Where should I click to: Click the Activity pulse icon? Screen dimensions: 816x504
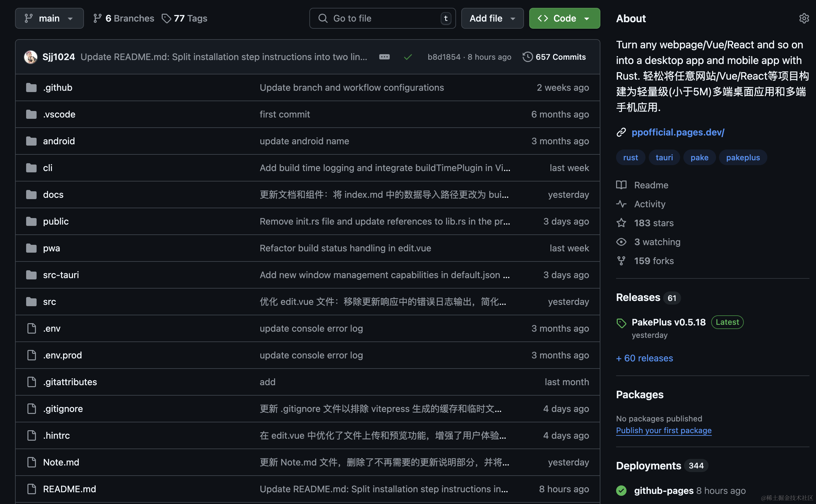[x=621, y=204]
